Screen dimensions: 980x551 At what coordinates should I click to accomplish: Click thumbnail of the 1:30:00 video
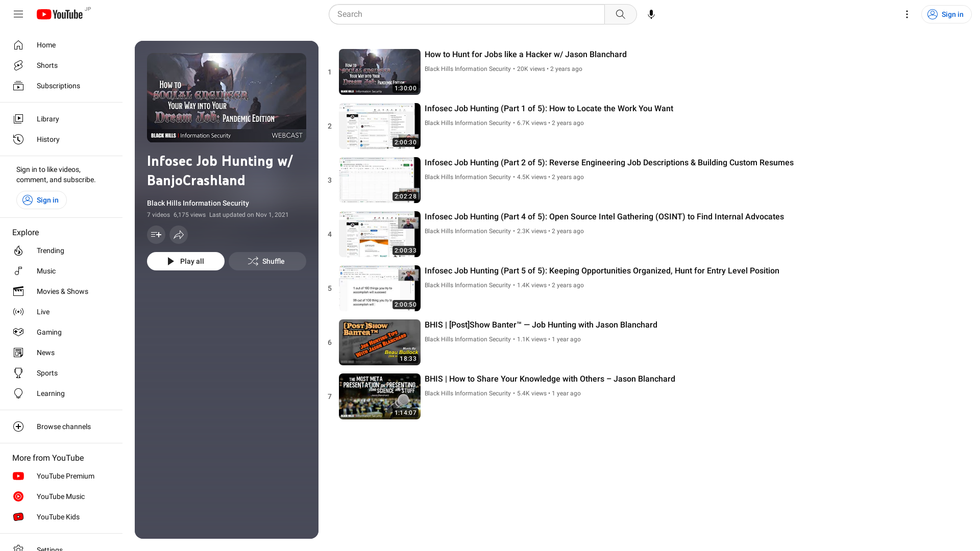pyautogui.click(x=380, y=72)
